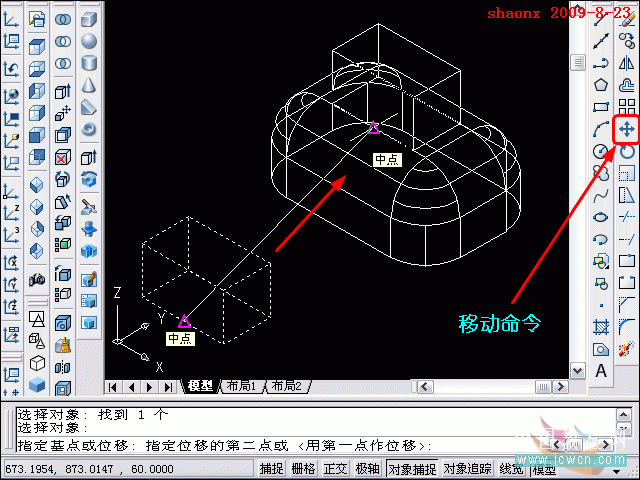640x480 pixels.
Task: Jump to first layout tab arrow
Action: pos(113,387)
